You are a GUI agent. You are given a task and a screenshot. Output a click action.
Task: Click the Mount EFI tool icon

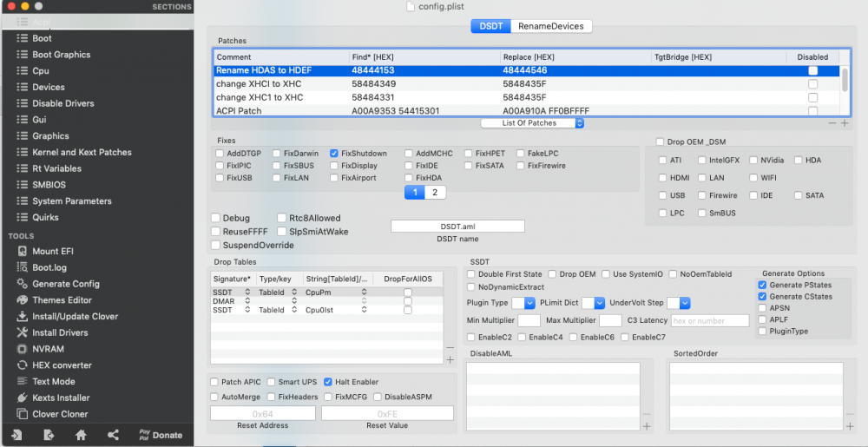click(x=23, y=251)
